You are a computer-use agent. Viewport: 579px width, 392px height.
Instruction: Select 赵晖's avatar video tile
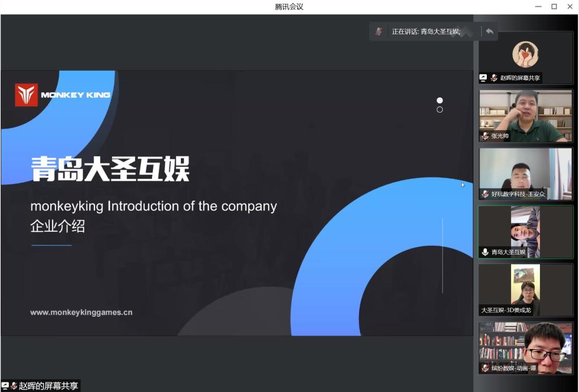click(525, 55)
